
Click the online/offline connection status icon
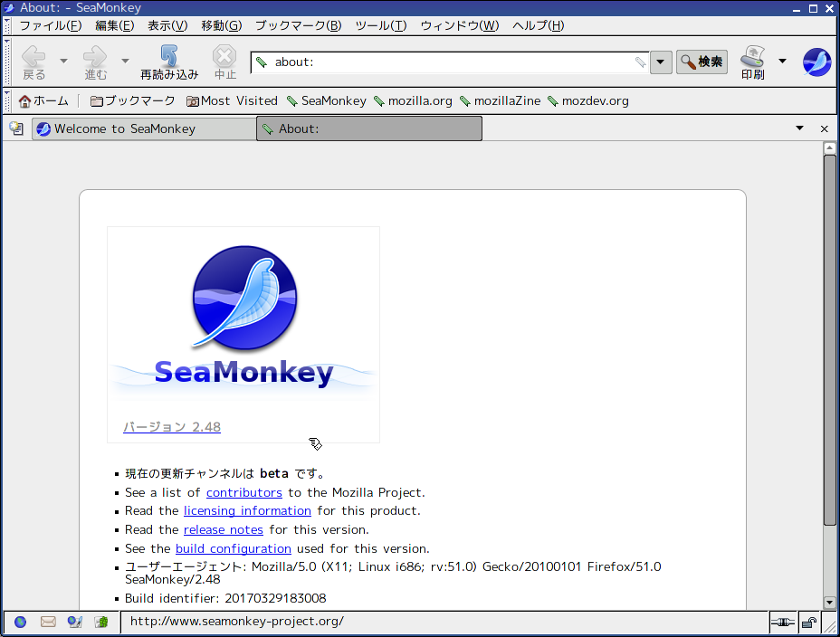coord(783,622)
